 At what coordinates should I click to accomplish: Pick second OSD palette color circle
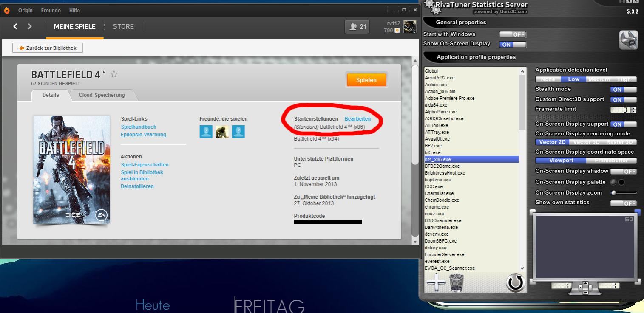tap(621, 182)
